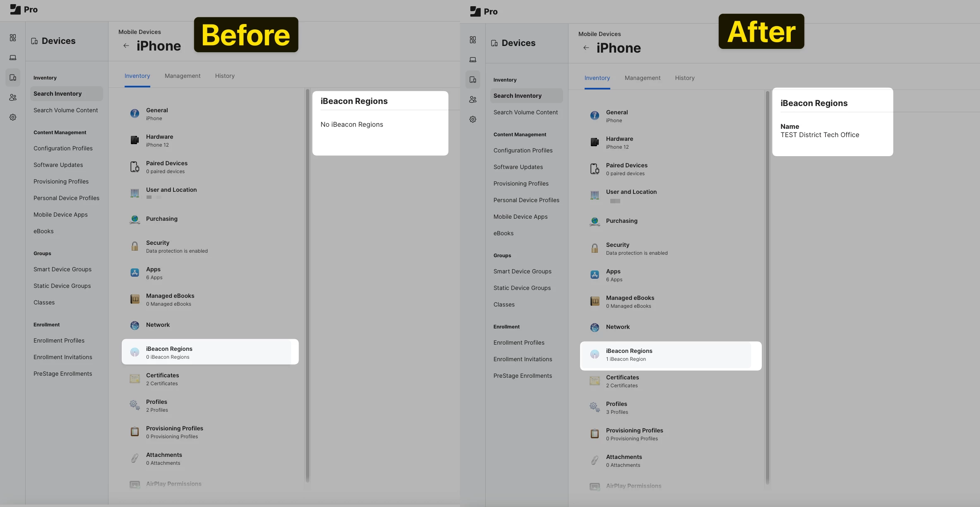Screen dimensions: 980x507
Task: Click back arrow beside iPhone in Before panel
Action: click(126, 46)
